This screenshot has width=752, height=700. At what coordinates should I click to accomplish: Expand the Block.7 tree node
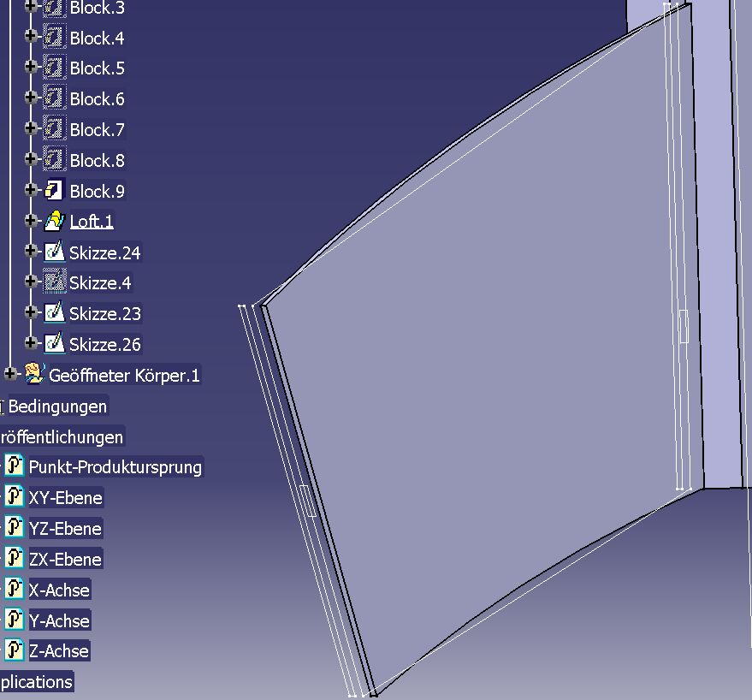point(31,128)
